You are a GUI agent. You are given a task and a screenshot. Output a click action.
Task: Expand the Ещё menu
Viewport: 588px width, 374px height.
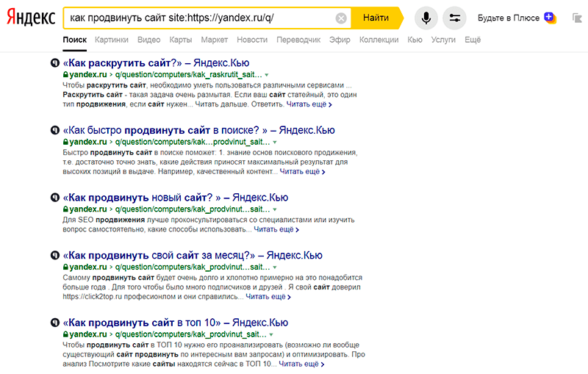[x=473, y=40]
